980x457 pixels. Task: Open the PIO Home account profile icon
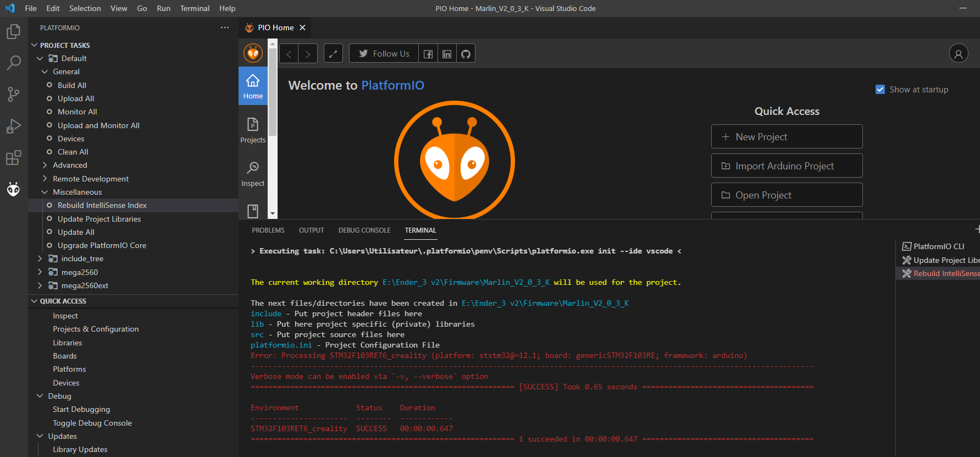(959, 53)
